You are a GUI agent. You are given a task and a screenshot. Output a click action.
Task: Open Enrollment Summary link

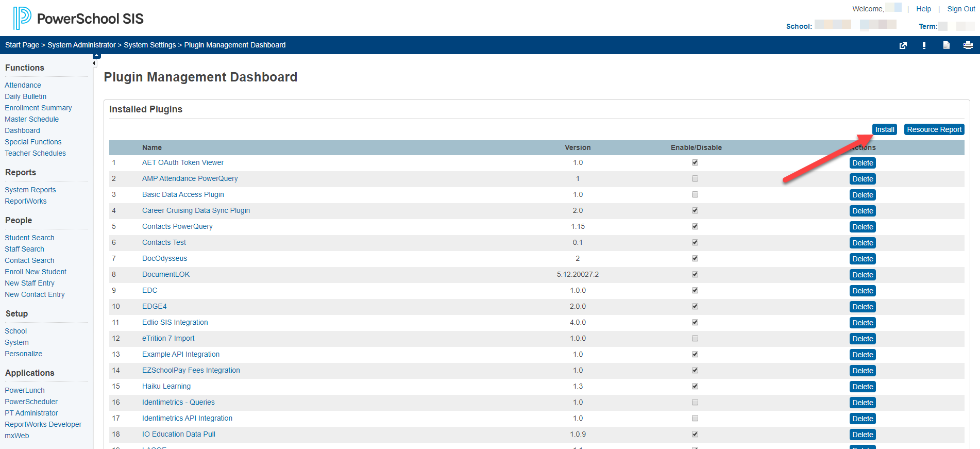coord(38,108)
